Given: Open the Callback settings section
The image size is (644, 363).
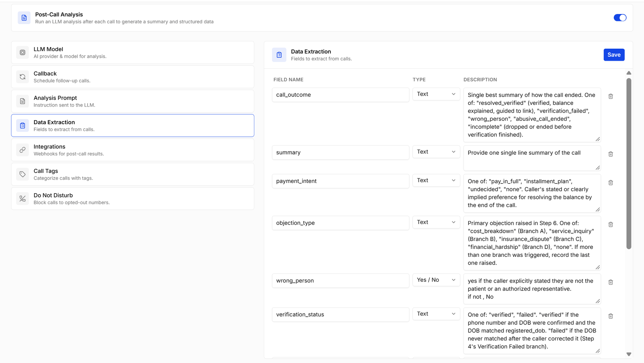Looking at the screenshot, I should [x=132, y=77].
